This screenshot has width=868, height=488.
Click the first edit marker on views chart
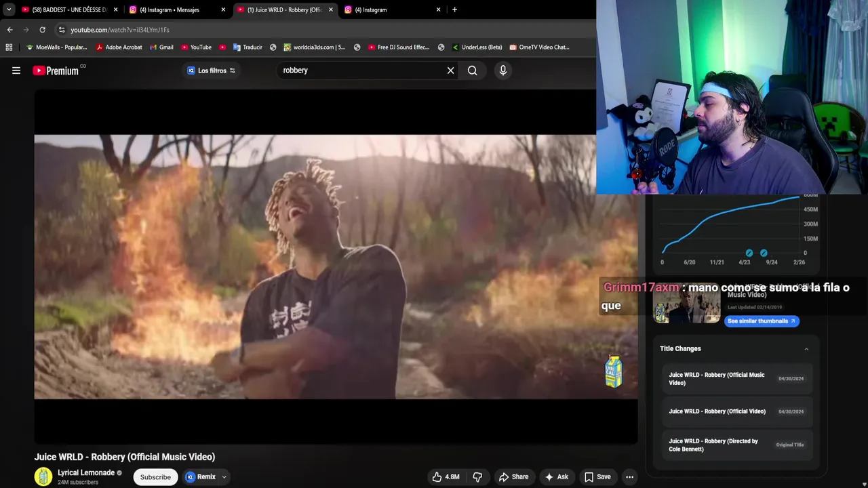pos(749,253)
